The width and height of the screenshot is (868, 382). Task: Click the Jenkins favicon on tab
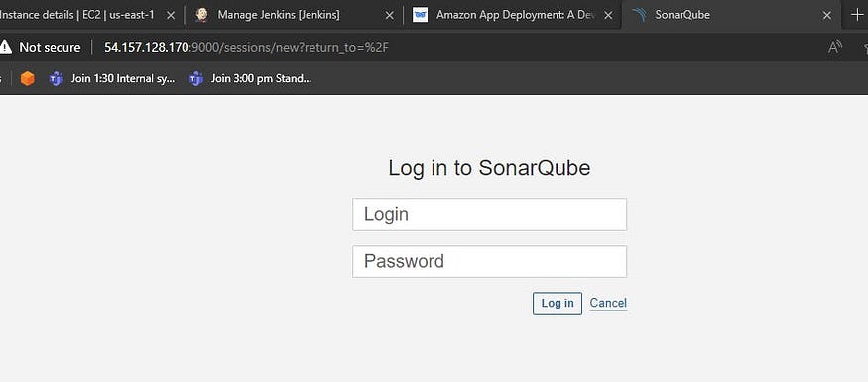(201, 15)
